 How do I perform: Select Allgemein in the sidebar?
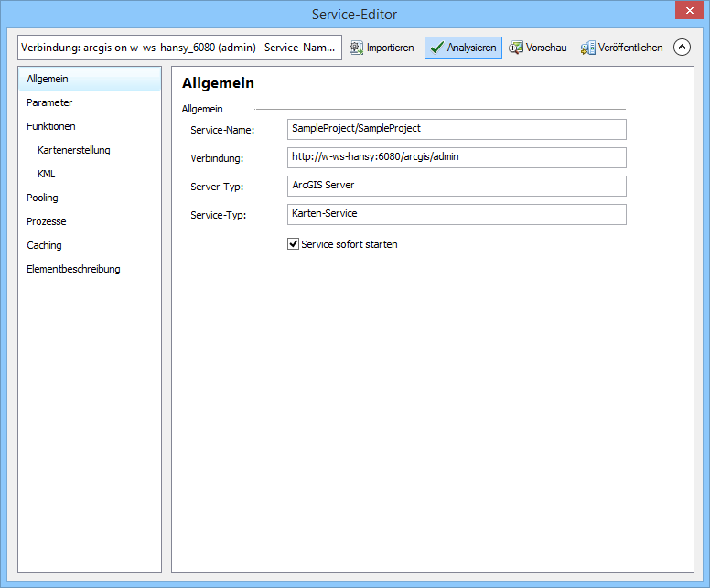click(48, 79)
